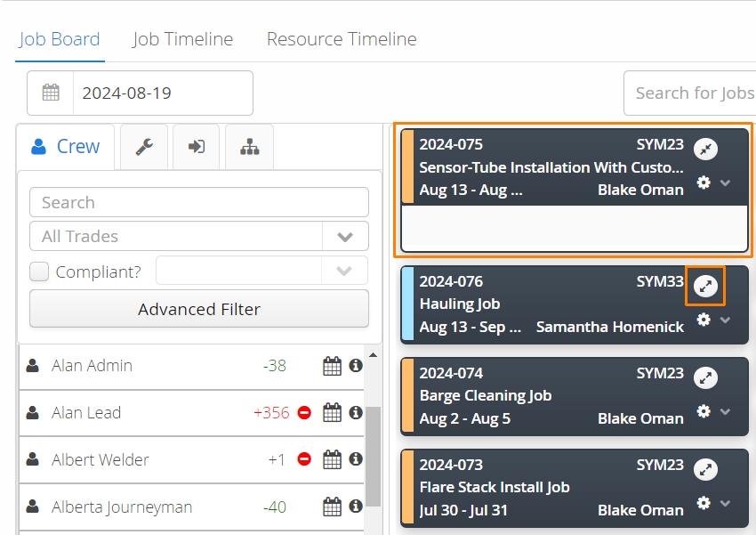The image size is (756, 535).
Task: Expand chevron menu on job 2024-075
Action: click(725, 182)
